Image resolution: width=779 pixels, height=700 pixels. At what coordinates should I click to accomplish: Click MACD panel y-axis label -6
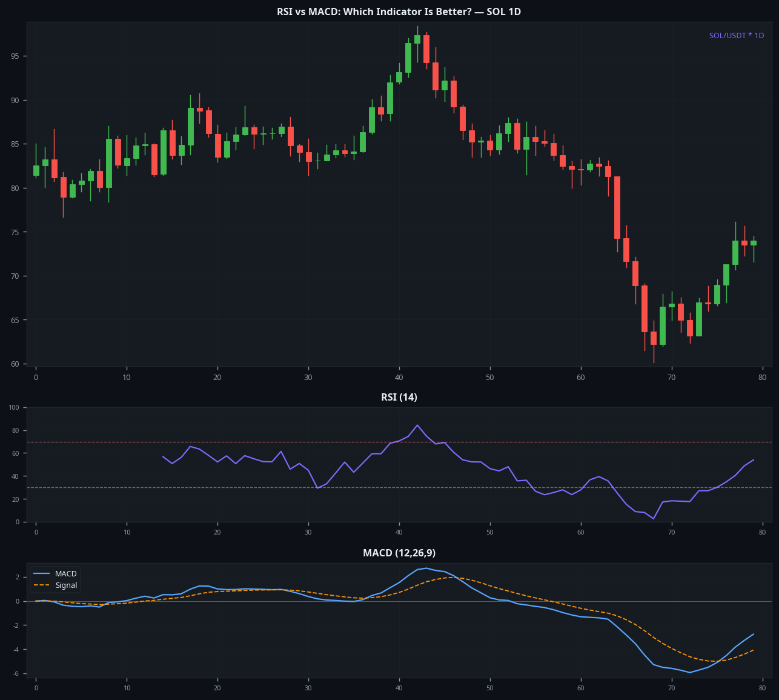[16, 674]
